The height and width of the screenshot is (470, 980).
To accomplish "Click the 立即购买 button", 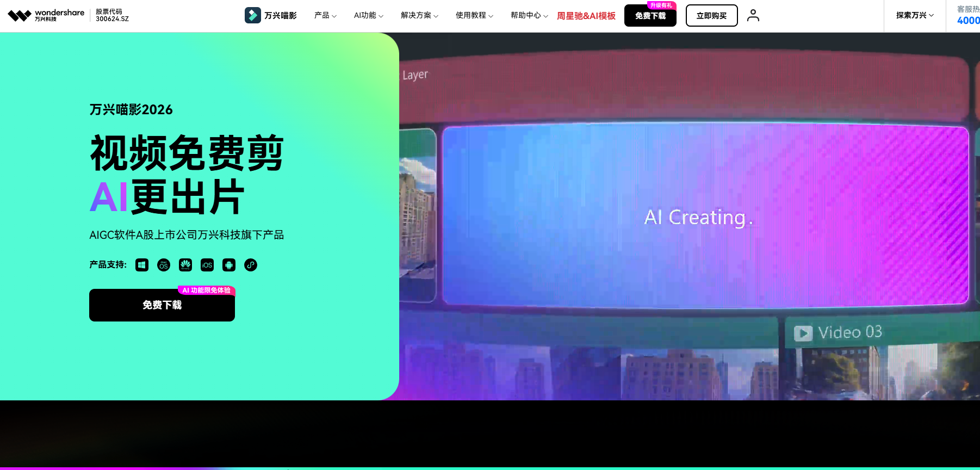I will 712,16.
